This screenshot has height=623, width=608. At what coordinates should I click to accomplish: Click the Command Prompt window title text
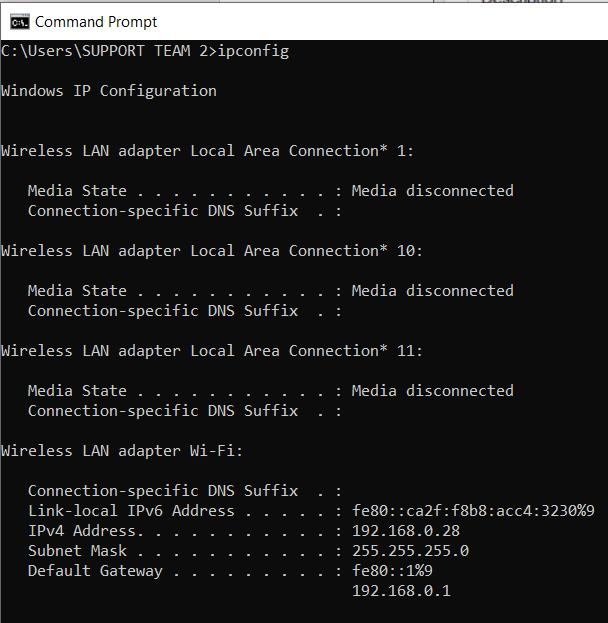(x=96, y=21)
